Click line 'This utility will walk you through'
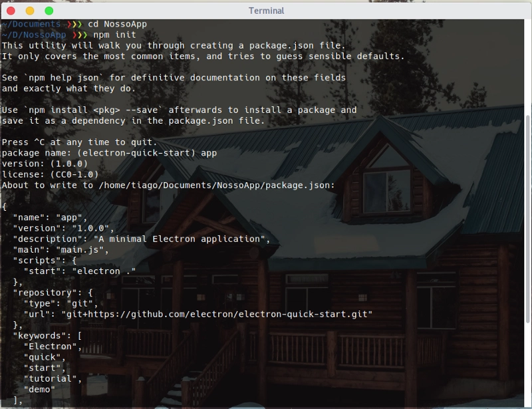 tap(174, 45)
